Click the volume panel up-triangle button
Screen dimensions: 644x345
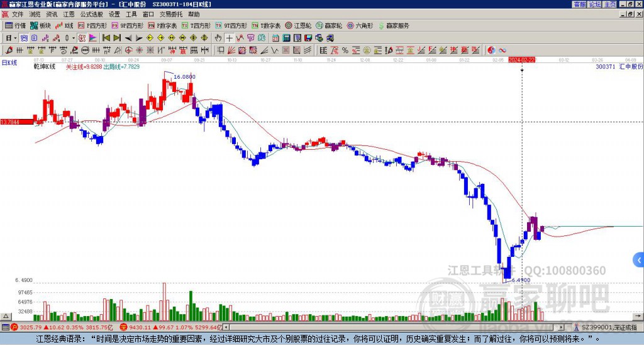(x=6, y=316)
